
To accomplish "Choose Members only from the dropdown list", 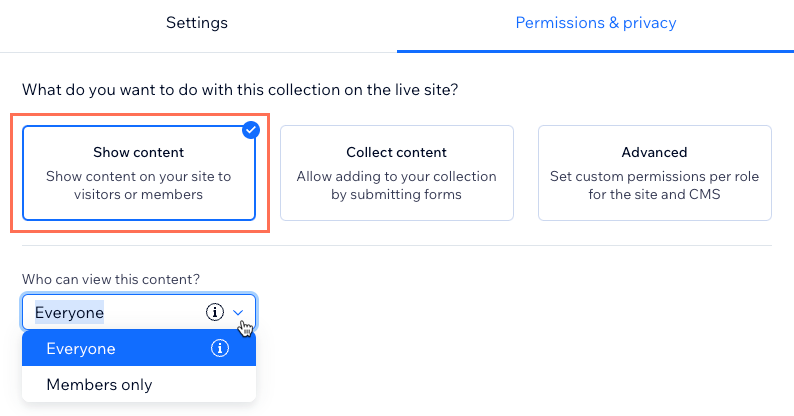I will pyautogui.click(x=139, y=385).
